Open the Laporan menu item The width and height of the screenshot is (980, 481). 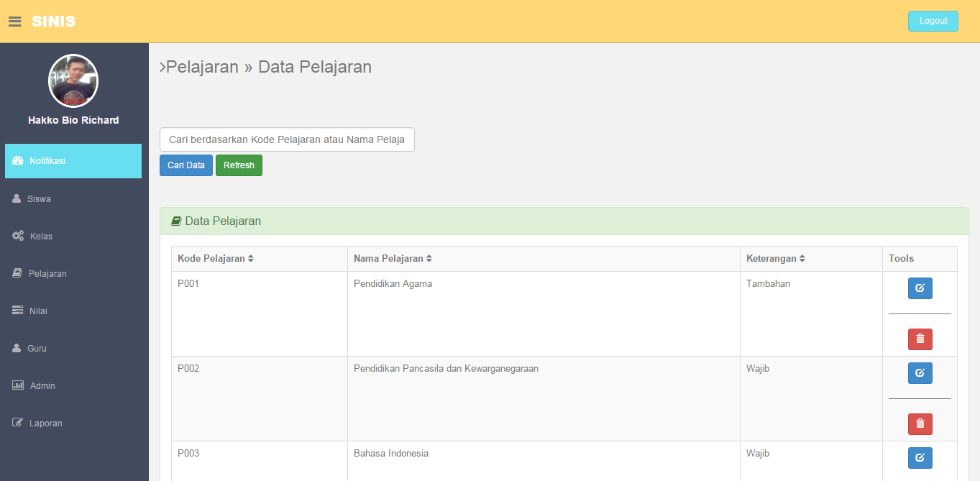(x=73, y=423)
